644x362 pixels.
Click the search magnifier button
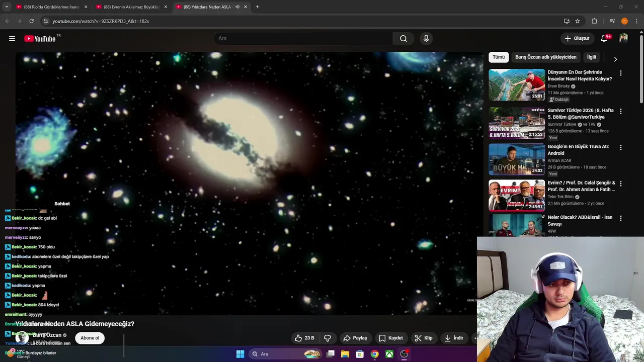(404, 39)
